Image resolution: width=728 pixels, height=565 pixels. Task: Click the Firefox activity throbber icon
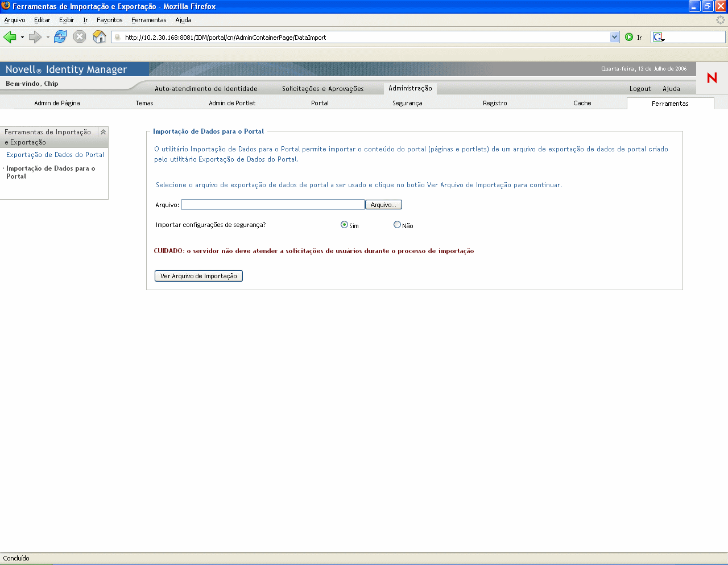[721, 20]
